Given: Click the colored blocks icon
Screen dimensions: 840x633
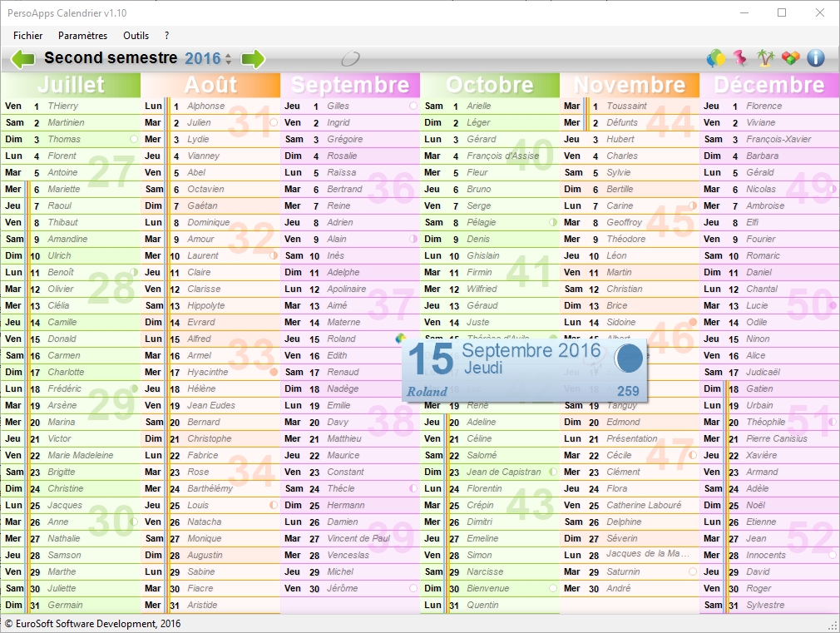Looking at the screenshot, I should click(x=790, y=58).
